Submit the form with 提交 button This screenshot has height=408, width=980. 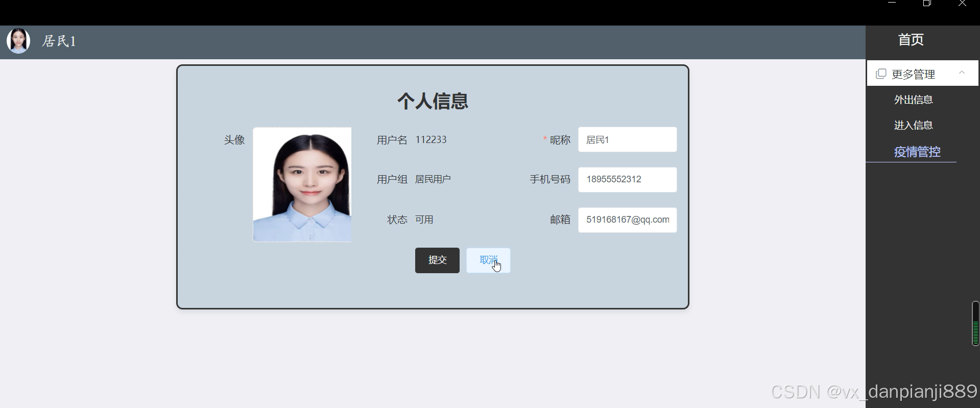point(437,260)
